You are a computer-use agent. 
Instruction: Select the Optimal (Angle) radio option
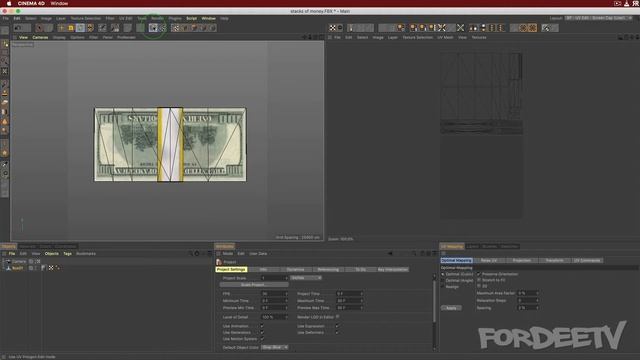[443, 280]
